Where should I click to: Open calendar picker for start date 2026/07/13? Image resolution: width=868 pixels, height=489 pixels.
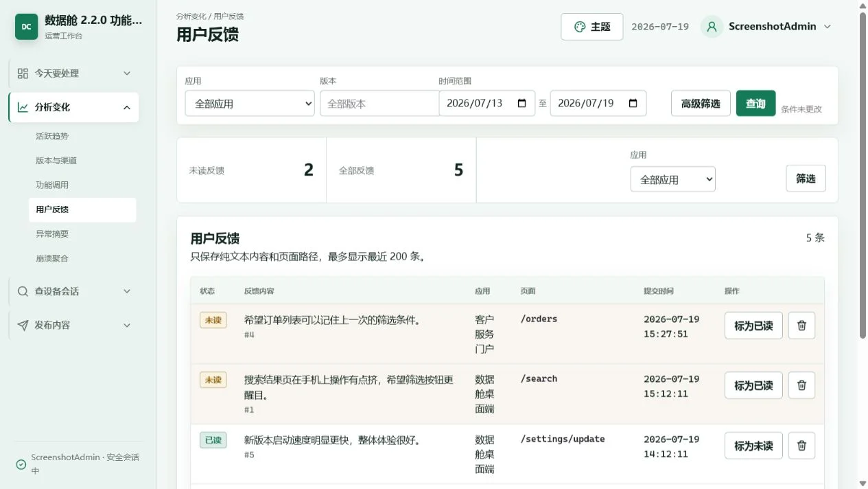click(x=521, y=103)
